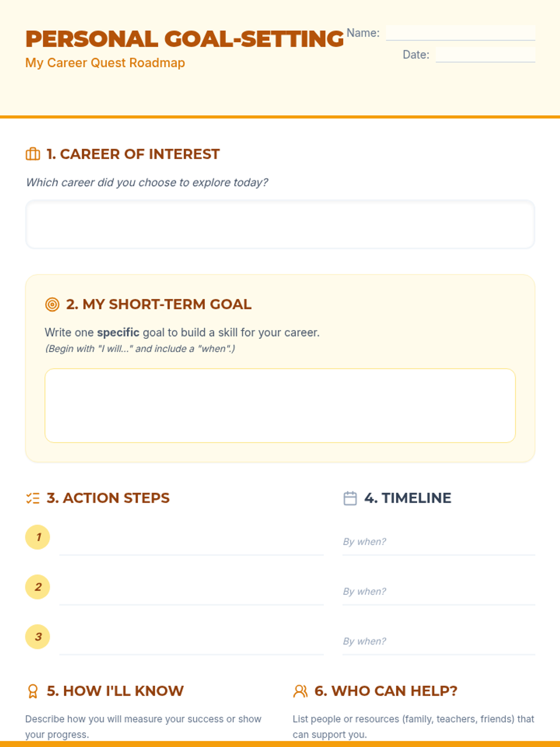Click the short-term goal text area
This screenshot has height=747, width=560.
coord(280,405)
